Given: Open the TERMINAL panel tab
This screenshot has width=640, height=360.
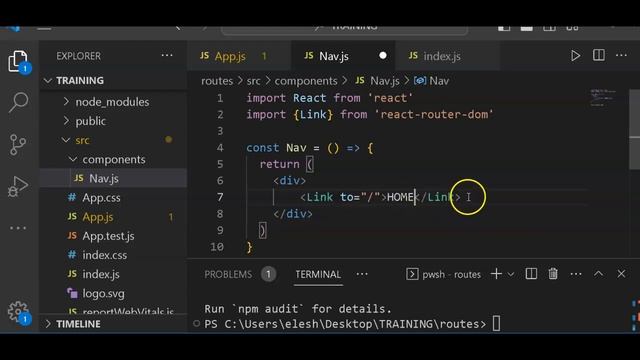Looking at the screenshot, I should pos(318,274).
